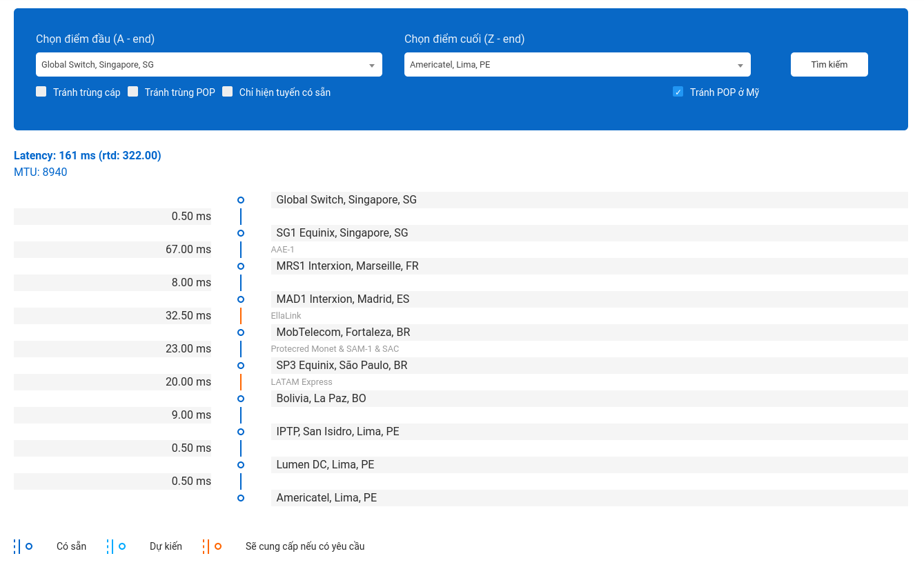Click the AAE-1 cable label
The height and width of the screenshot is (567, 924).
(x=283, y=250)
